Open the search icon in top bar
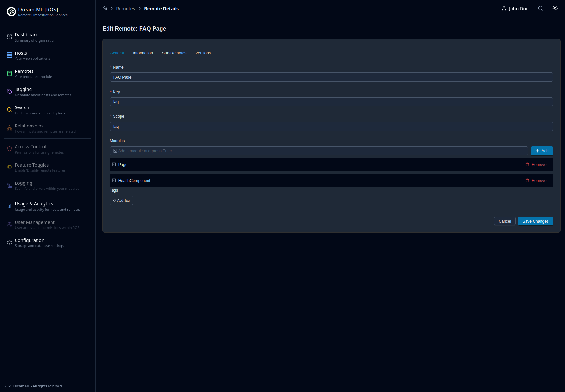Screen dimensions: 565x392 [540, 9]
